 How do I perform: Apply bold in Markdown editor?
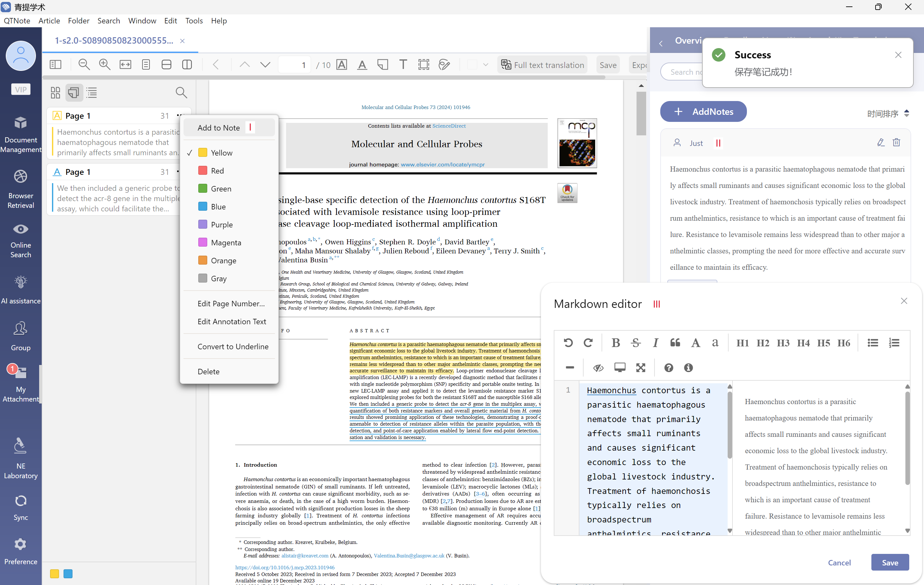[615, 343]
